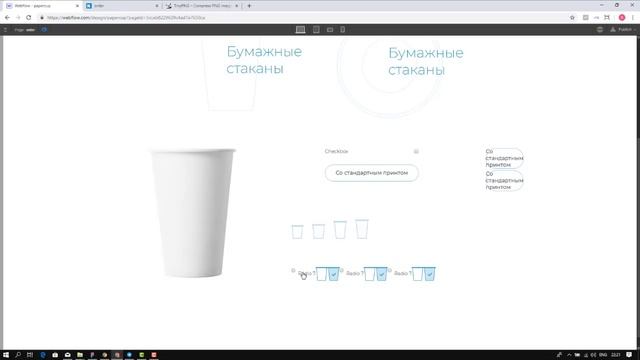Screen dimensions: 640x360
Task: Open the Chrome three-dot menu
Action: 633,18
